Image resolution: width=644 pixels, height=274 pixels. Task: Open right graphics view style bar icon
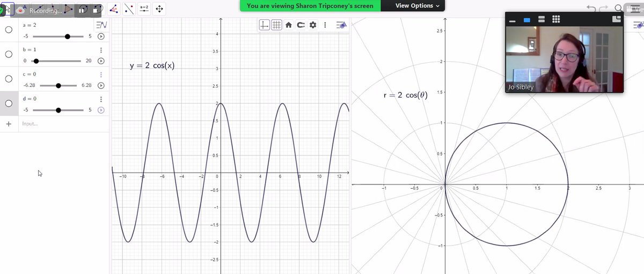[638, 25]
